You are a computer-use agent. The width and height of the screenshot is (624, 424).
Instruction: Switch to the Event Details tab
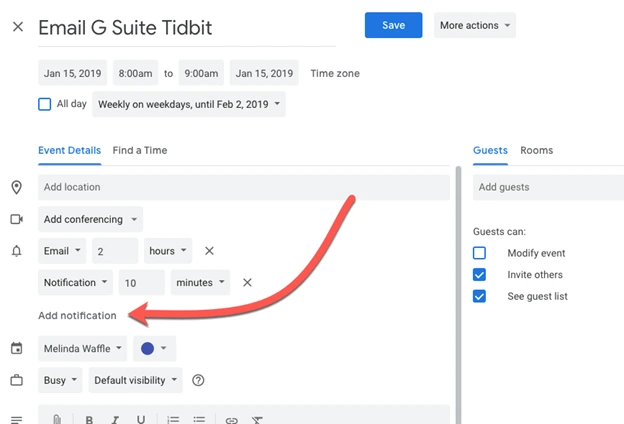70,150
